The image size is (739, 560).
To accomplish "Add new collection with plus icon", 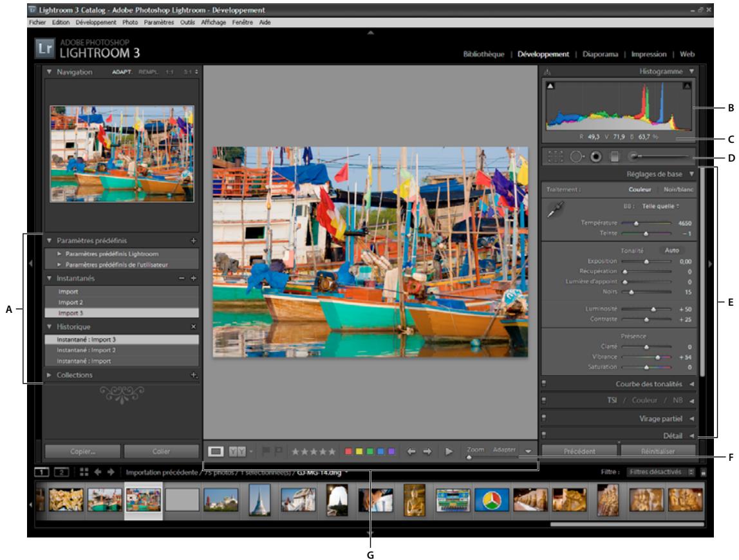I will coord(193,375).
